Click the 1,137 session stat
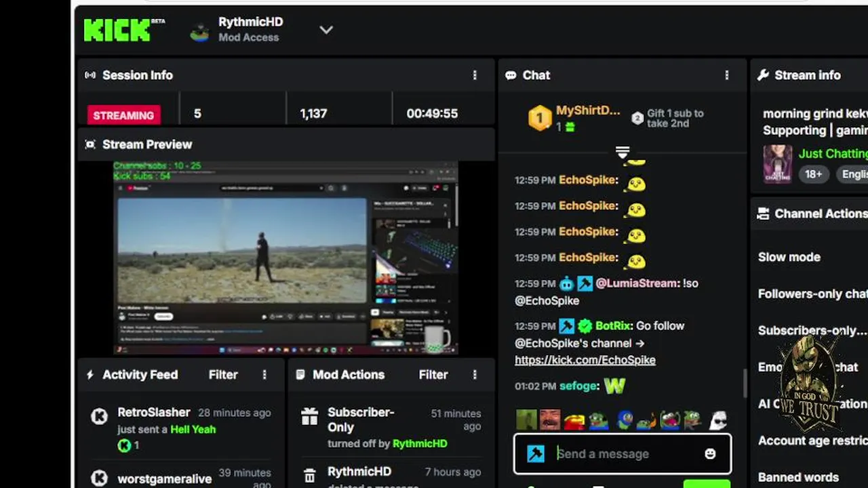868x488 pixels. [x=313, y=114]
